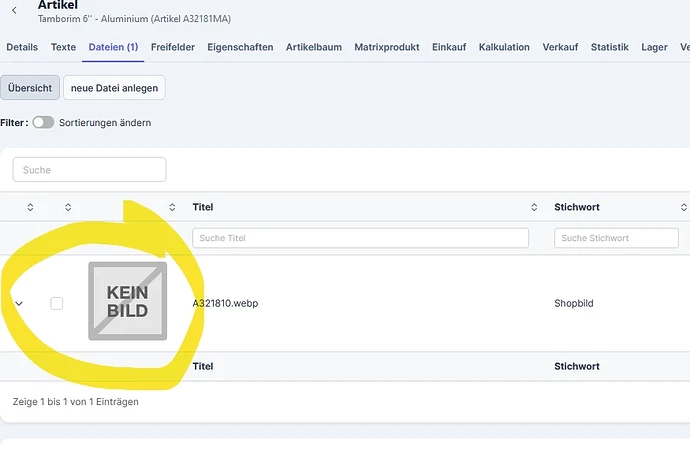Click the Shopbild keyword cell
Screen dimensions: 690x450
(x=574, y=303)
